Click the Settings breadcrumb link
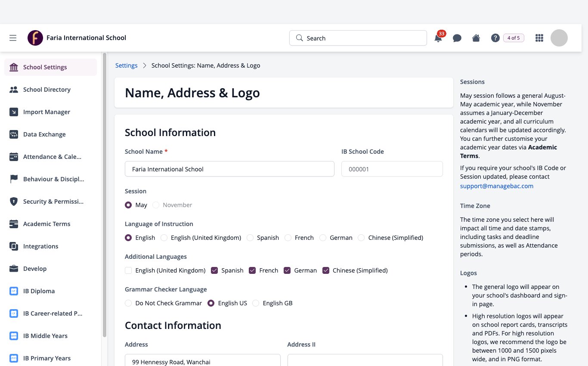The height and width of the screenshot is (366, 588). [x=126, y=65]
